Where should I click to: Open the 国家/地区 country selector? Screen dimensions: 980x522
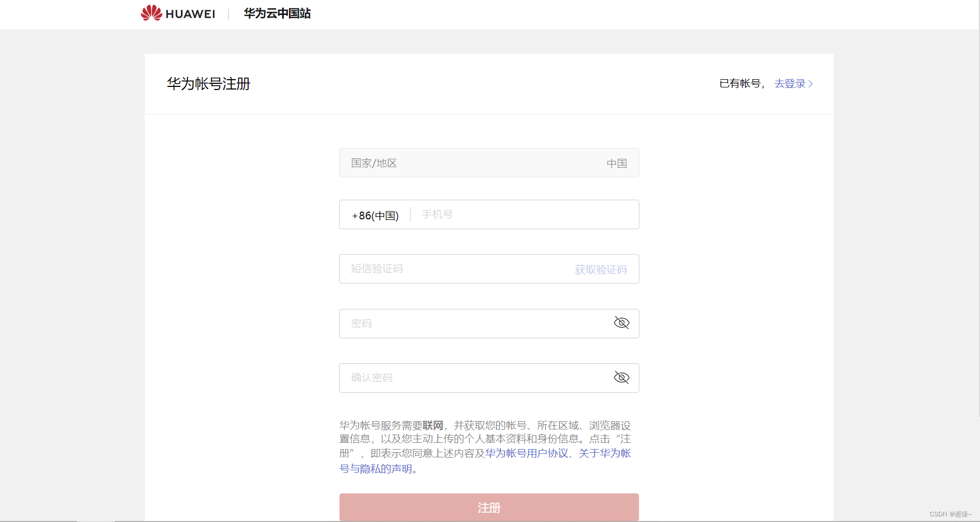(489, 163)
